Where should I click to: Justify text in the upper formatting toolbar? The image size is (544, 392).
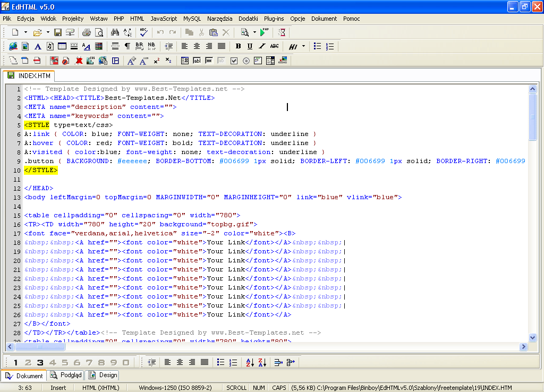point(222,46)
